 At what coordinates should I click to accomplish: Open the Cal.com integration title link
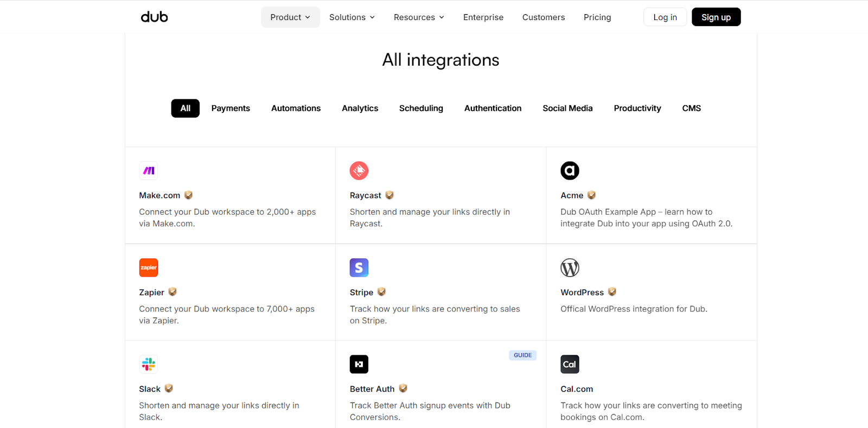(x=577, y=389)
